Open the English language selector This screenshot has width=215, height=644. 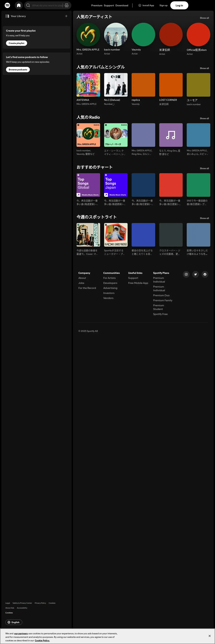14,622
